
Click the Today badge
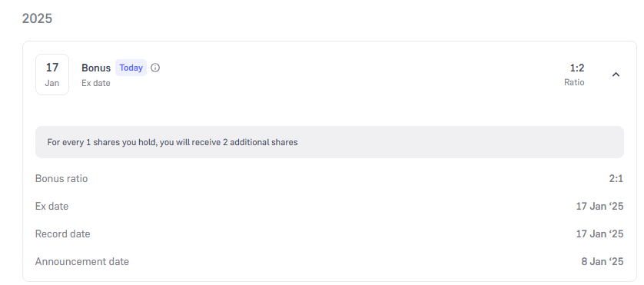click(131, 68)
